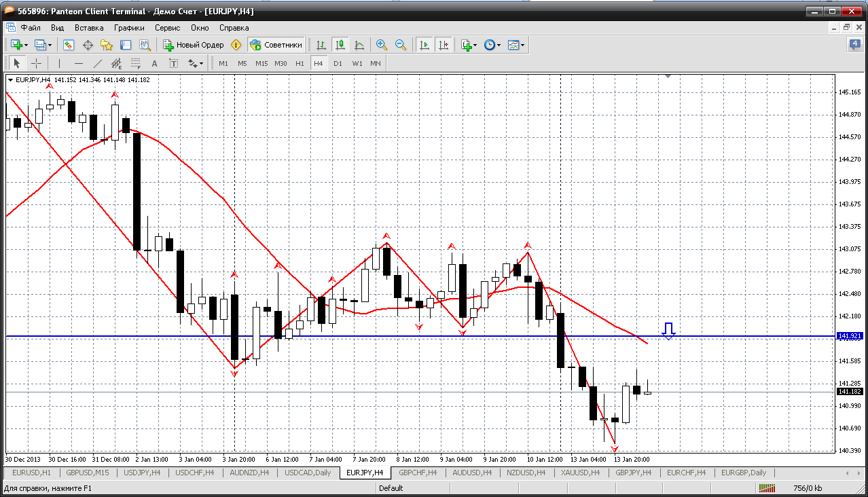This screenshot has height=497, width=868.
Task: Select the Trendline drawing tool
Action: click(98, 63)
